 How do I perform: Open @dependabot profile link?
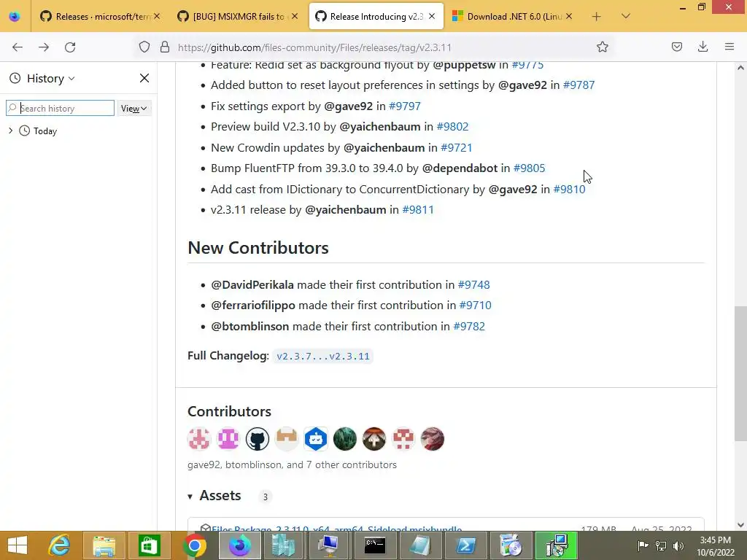pos(460,168)
